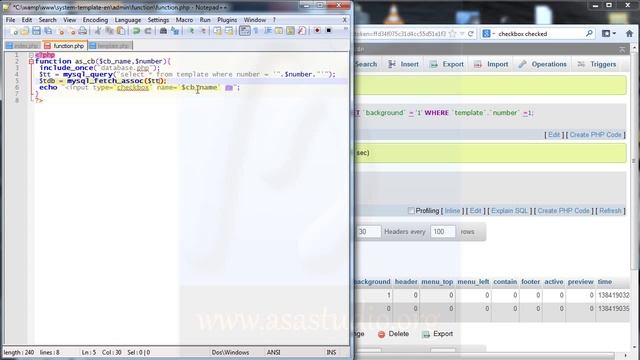Open Find with the binoculars icon

163,31
